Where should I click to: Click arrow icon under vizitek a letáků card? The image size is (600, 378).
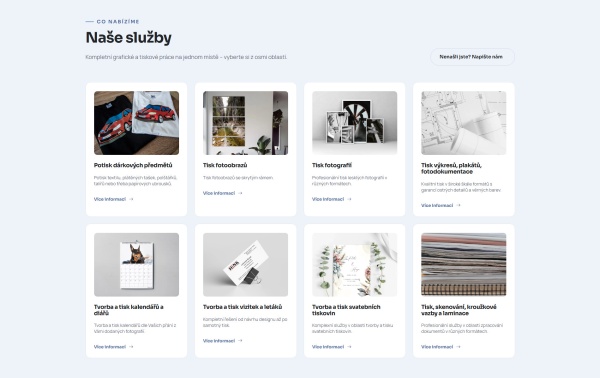pos(240,341)
